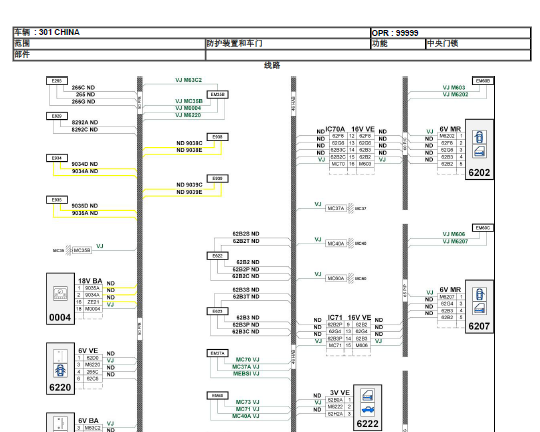Screen dimensions: 540x432
Task: Select the E935 splice box
Action: point(57,200)
